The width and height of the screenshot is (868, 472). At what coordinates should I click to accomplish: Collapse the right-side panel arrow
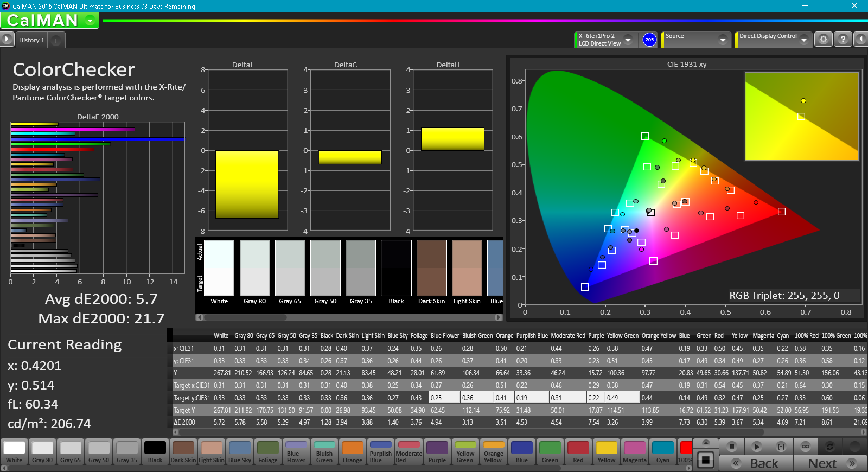(x=860, y=40)
